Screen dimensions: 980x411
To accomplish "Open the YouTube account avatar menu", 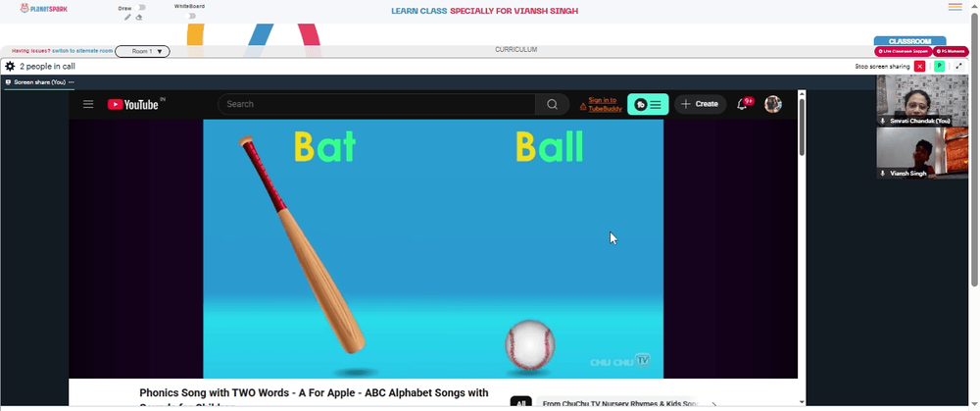I will coord(773,105).
